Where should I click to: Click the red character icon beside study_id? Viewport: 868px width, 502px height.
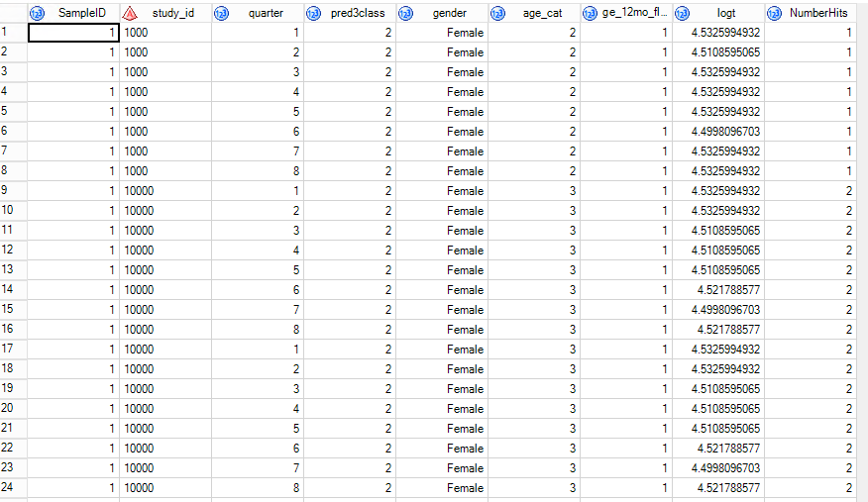click(130, 13)
